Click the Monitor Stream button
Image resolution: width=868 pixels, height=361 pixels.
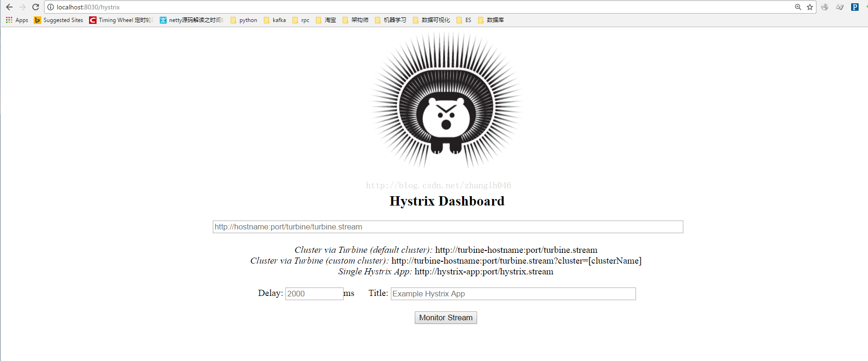446,317
